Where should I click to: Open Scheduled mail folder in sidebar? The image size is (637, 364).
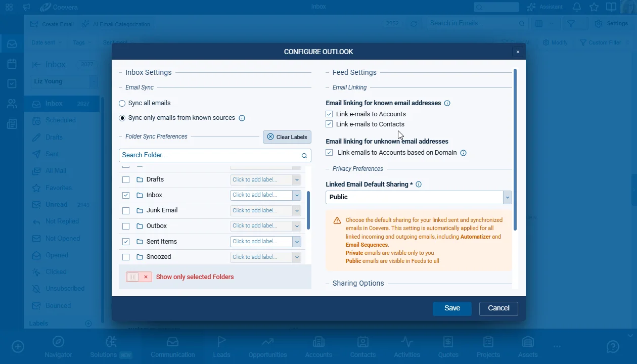[62, 120]
